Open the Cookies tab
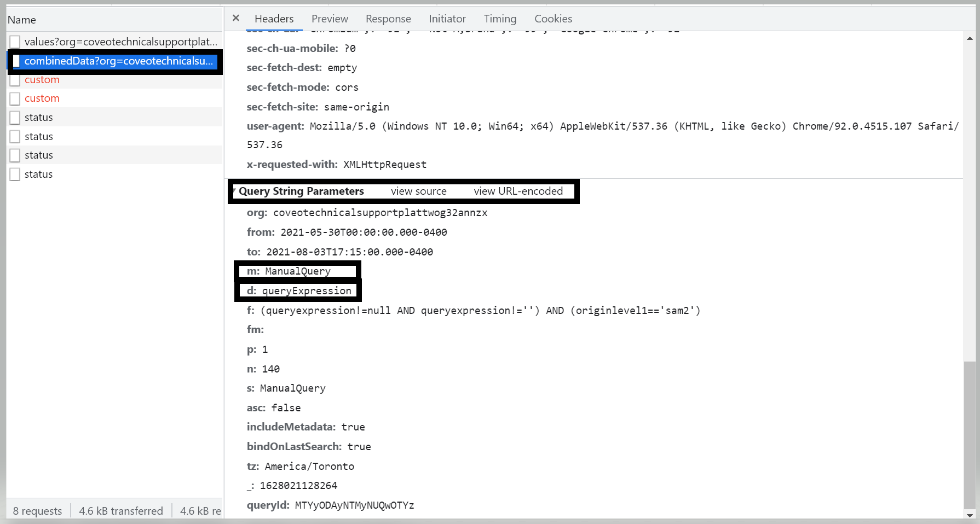The image size is (980, 524). tap(553, 19)
